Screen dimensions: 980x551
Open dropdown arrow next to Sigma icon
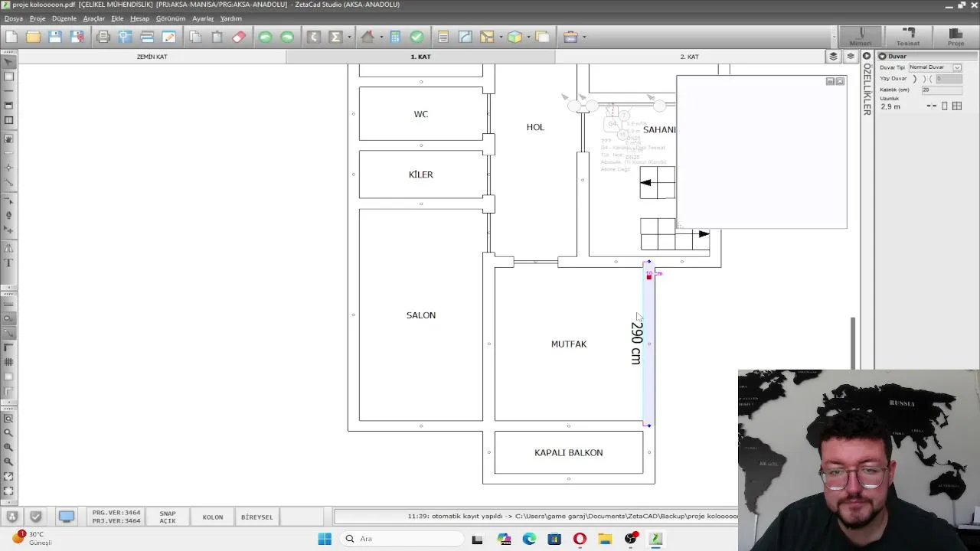349,37
